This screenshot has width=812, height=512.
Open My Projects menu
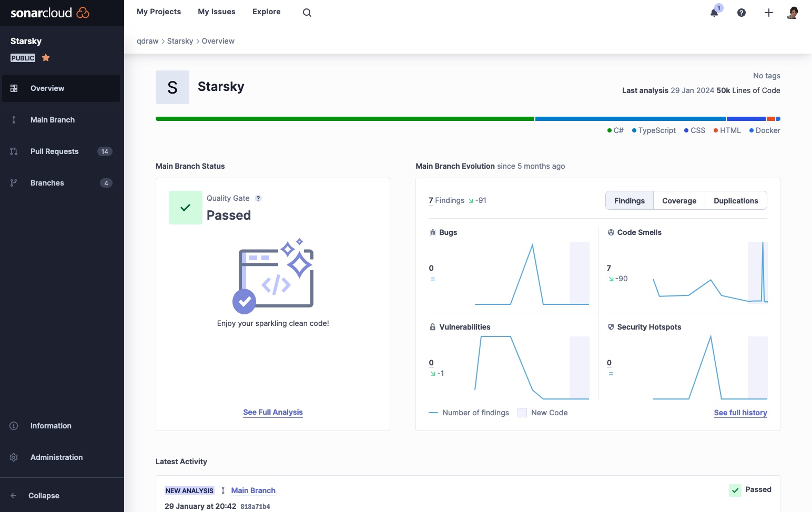tap(159, 12)
